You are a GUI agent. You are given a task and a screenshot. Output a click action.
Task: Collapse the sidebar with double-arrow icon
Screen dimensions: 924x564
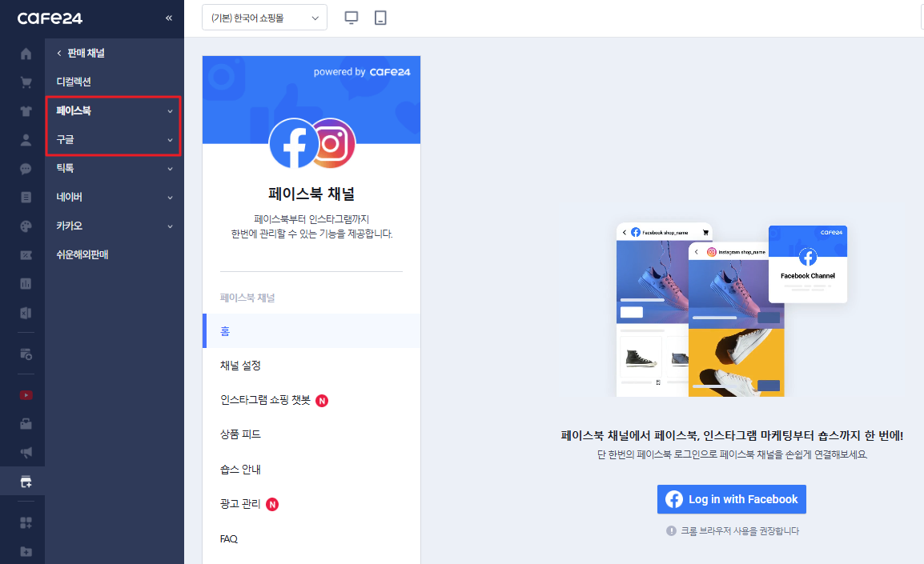tap(169, 18)
